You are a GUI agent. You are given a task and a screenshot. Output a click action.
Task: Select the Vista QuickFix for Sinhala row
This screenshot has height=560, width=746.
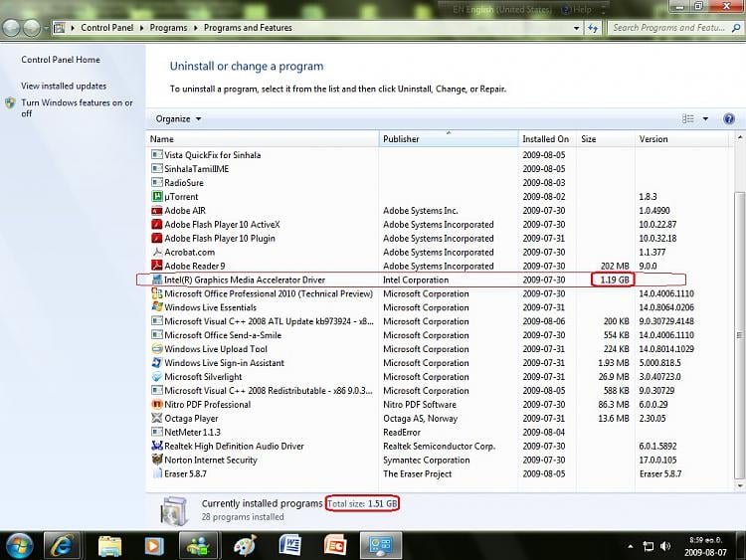(440, 154)
